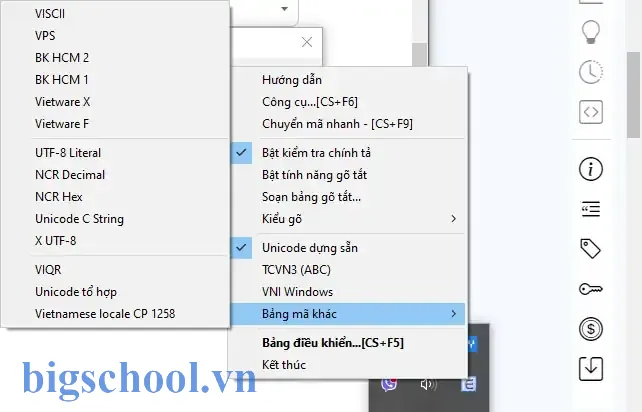Click the UniKey E icon in tray
This screenshot has width=642, height=412.
(468, 384)
